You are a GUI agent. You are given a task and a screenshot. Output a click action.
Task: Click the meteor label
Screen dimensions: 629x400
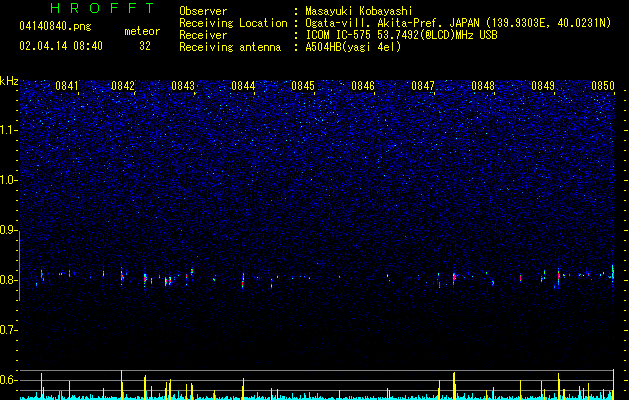[x=142, y=31]
